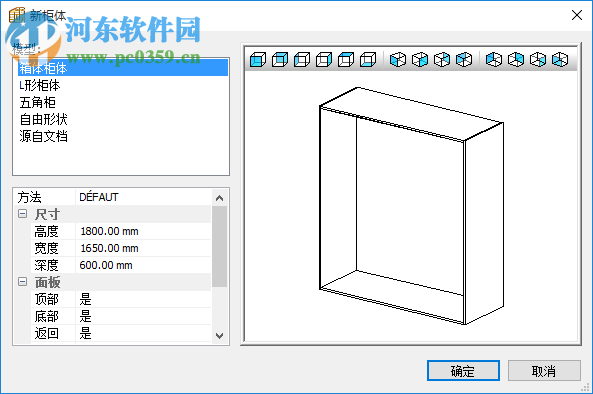Select the bottom view cube icon
The height and width of the screenshot is (394, 593).
coord(368,60)
